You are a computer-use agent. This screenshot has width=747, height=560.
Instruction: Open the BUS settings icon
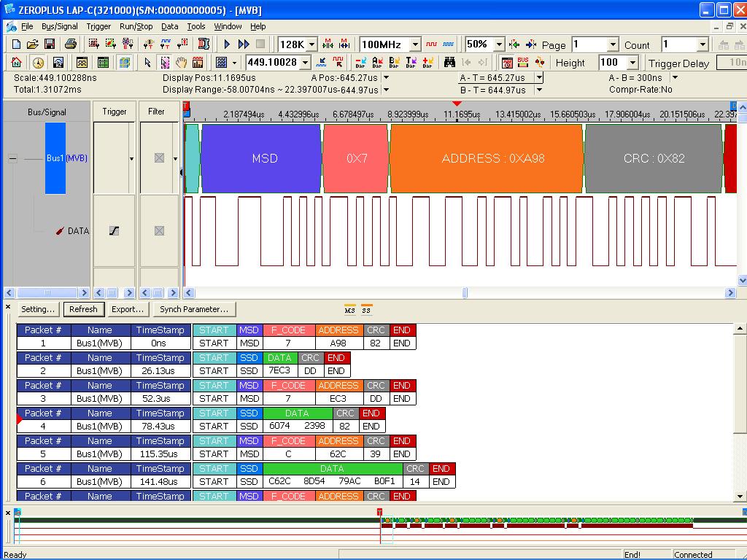[x=522, y=62]
